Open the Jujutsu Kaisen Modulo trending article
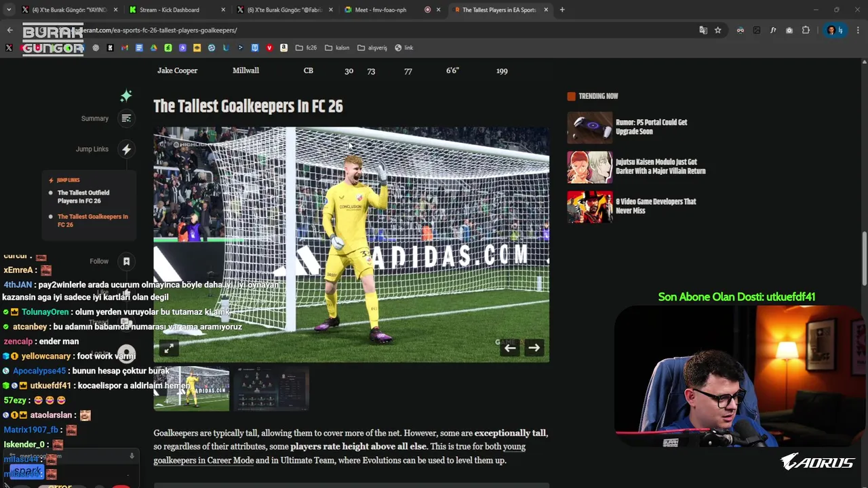The image size is (868, 488). (660, 166)
